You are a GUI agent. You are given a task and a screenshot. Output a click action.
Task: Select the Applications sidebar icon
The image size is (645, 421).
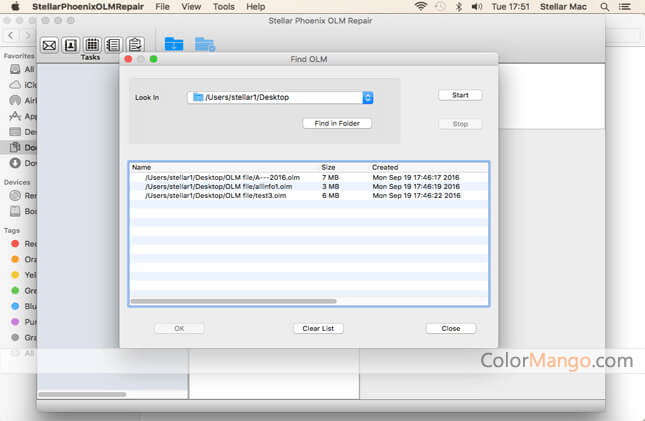15,116
